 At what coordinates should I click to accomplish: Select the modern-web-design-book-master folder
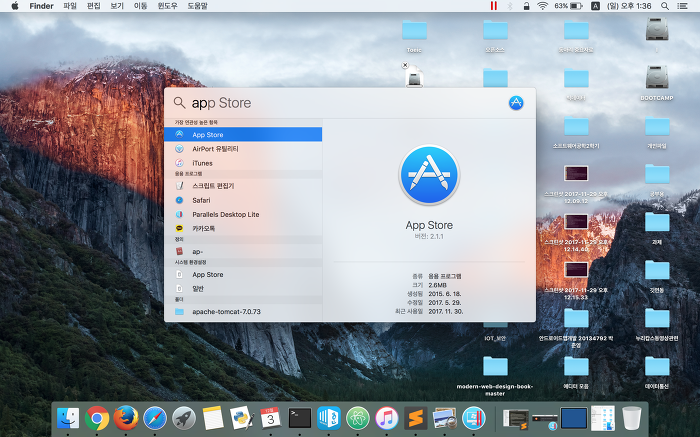(x=495, y=376)
